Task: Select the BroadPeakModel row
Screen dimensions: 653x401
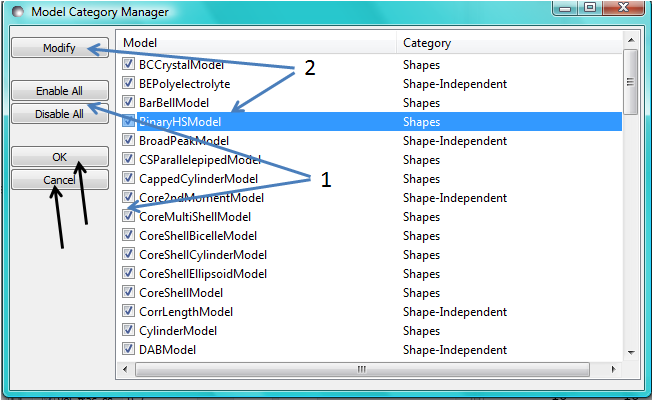Action: point(184,140)
